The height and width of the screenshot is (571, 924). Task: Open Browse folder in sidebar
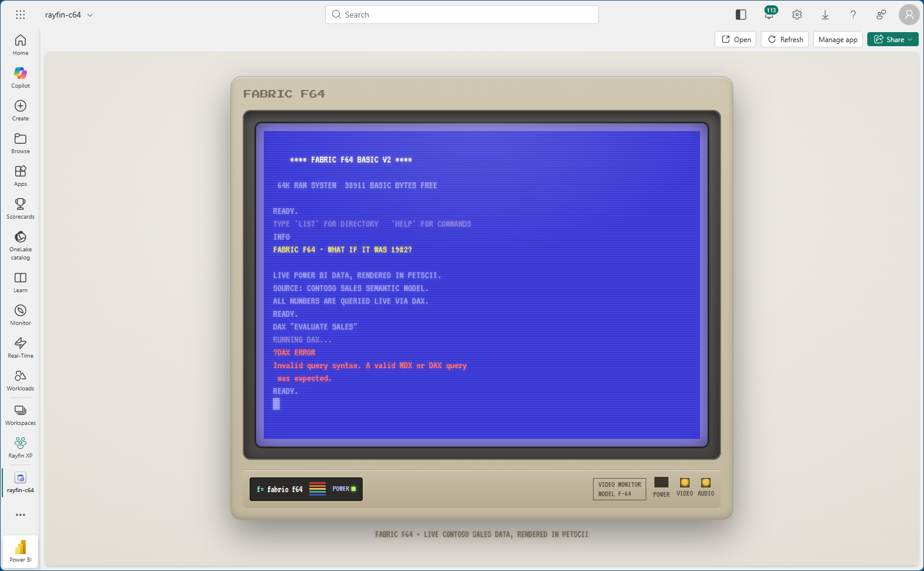(x=20, y=143)
